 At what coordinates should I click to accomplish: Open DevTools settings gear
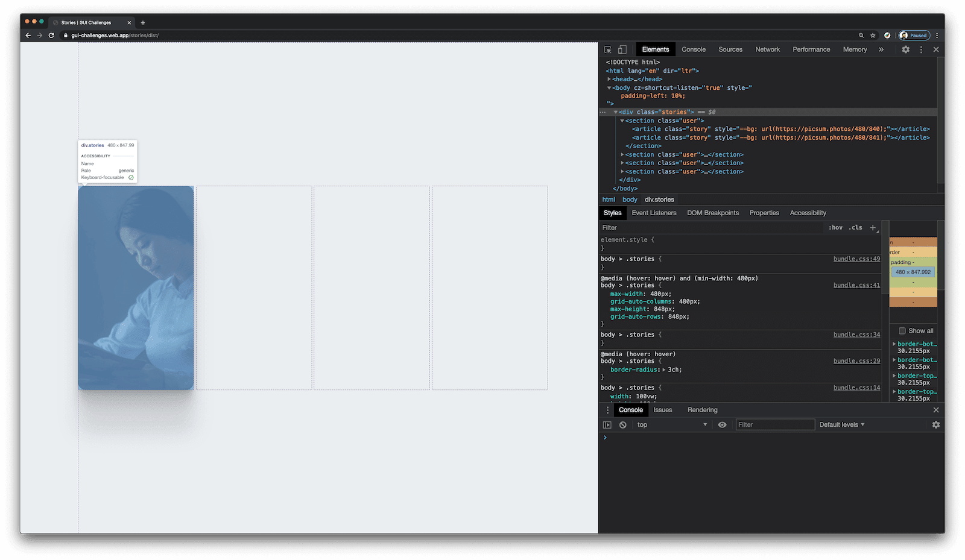[905, 49]
